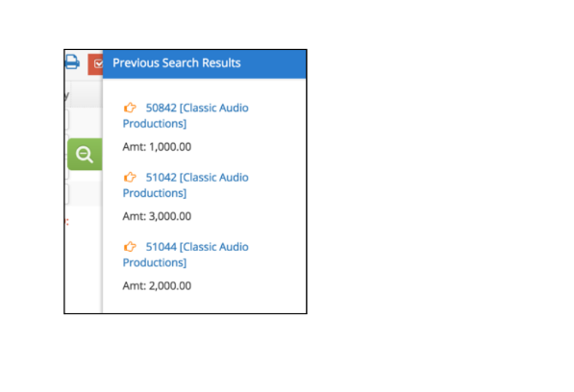Click the green zoom-out magnifier button
The height and width of the screenshot is (392, 574).
[x=85, y=155]
